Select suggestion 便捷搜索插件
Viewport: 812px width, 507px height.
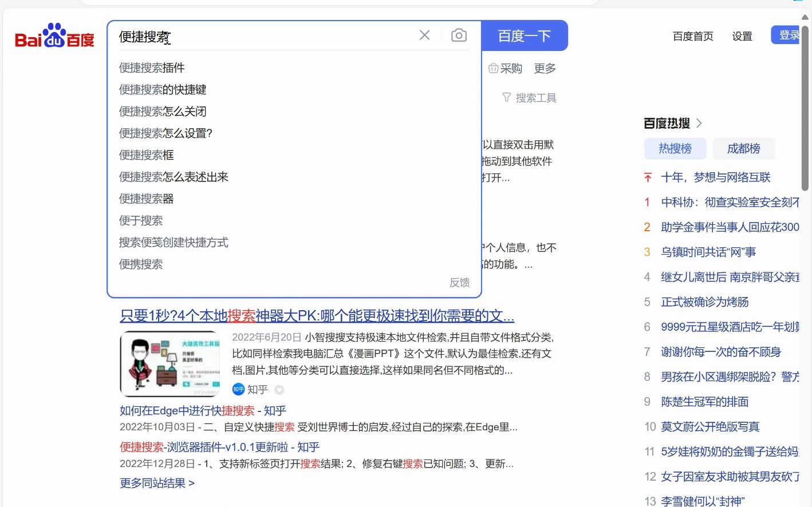[152, 68]
